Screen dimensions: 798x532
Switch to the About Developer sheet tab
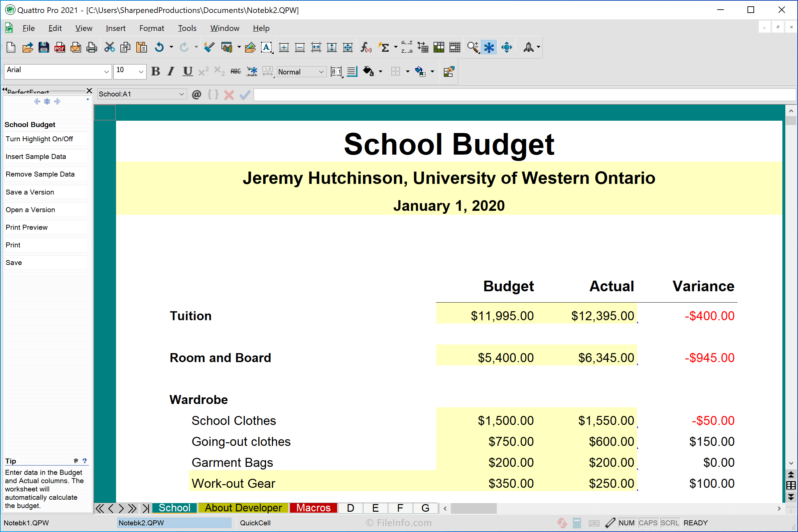243,508
